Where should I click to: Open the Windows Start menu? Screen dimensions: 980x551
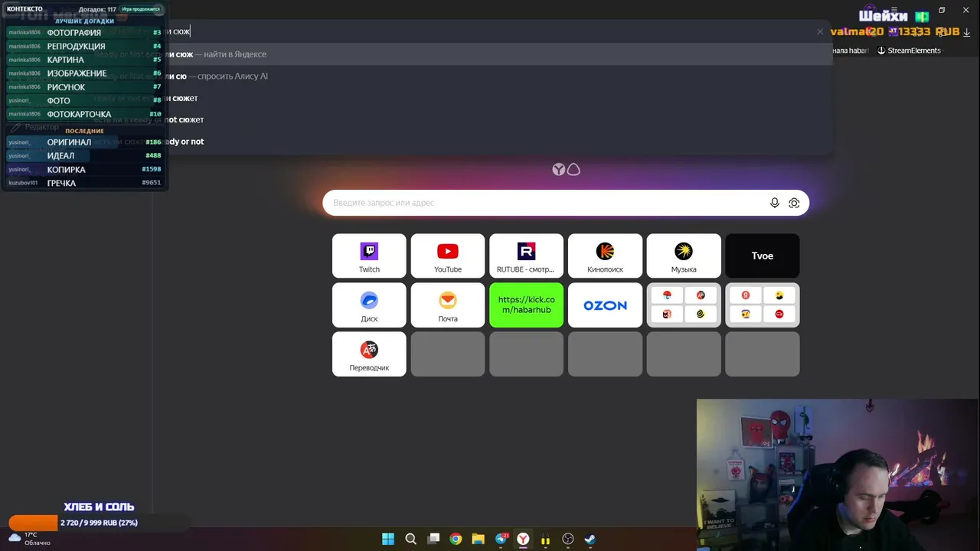388,539
